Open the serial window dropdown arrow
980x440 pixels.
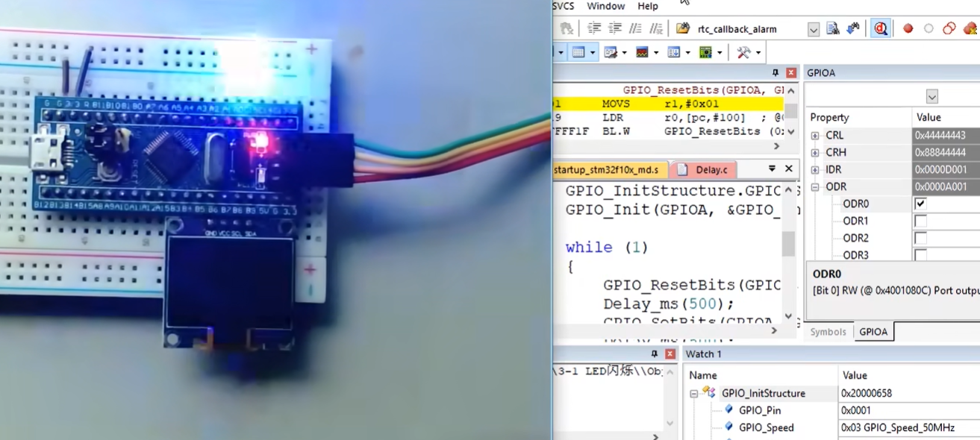[624, 52]
